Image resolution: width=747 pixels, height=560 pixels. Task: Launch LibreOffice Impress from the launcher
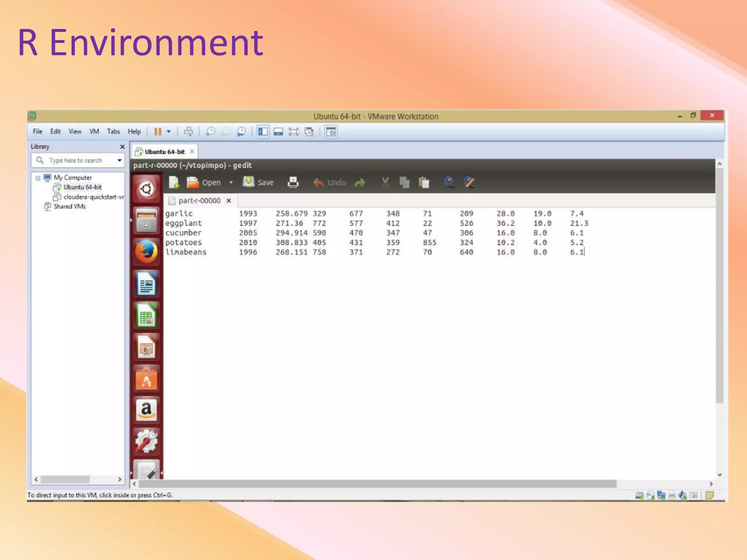click(146, 347)
